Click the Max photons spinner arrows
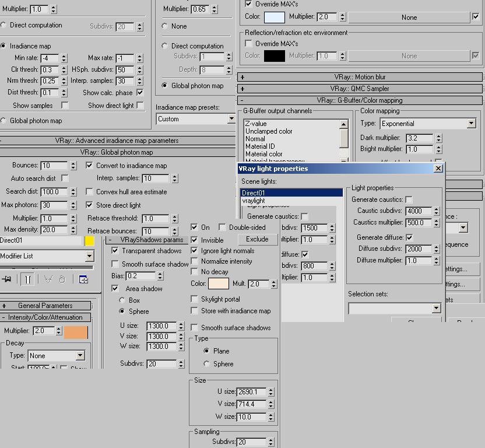This screenshot has height=448, width=485. [73, 205]
